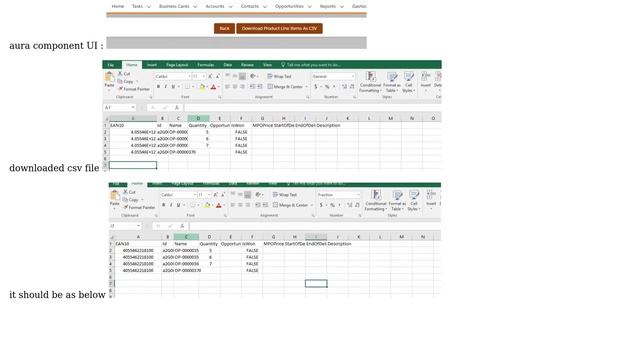Click Download Product Line Items As CSV button

click(x=279, y=28)
